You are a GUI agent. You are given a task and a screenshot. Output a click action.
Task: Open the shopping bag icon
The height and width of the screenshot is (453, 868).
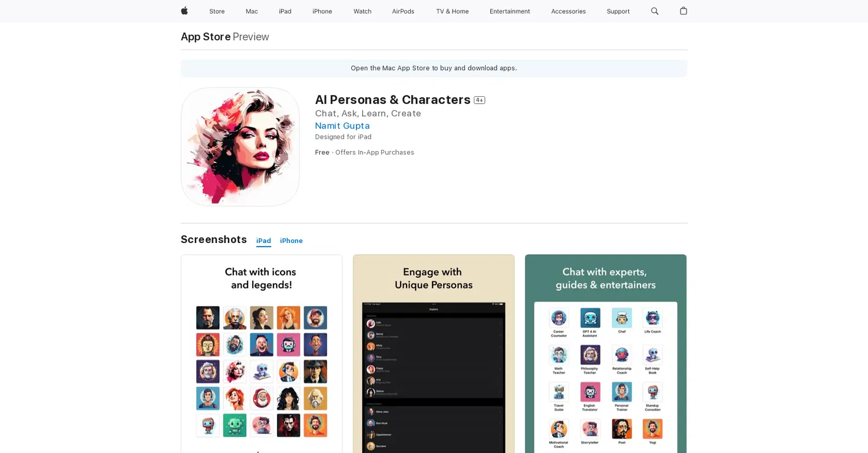[684, 11]
